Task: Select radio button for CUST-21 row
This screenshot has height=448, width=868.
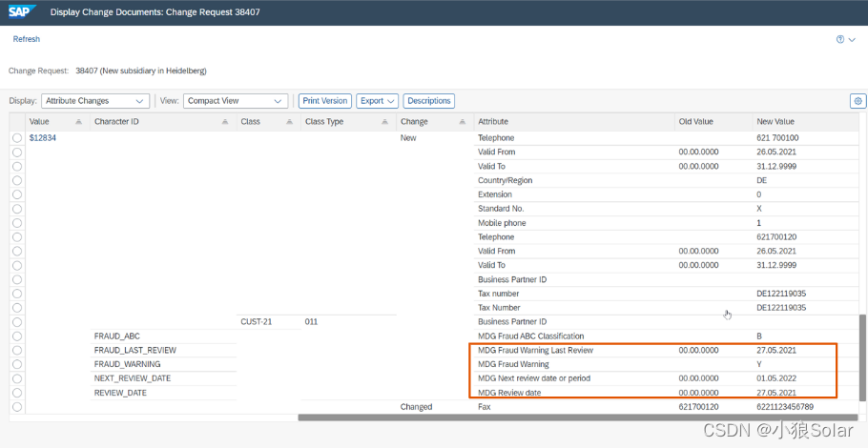Action: (x=17, y=322)
